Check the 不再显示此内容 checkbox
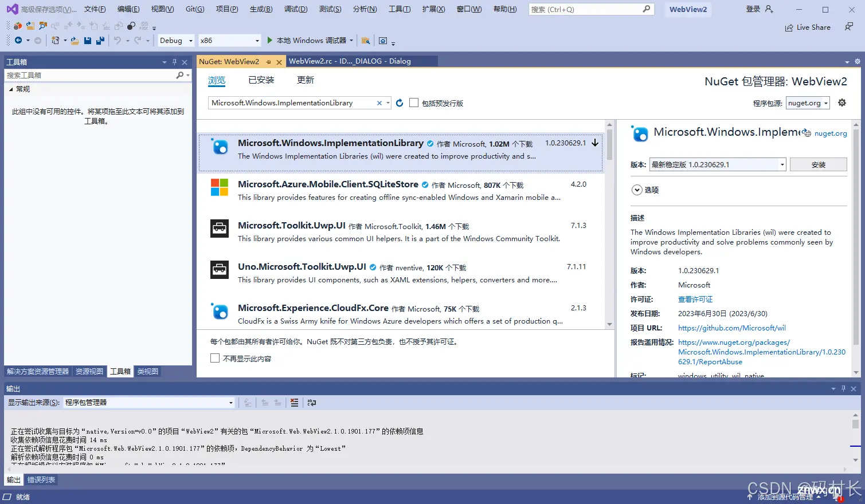The image size is (865, 504). (215, 359)
